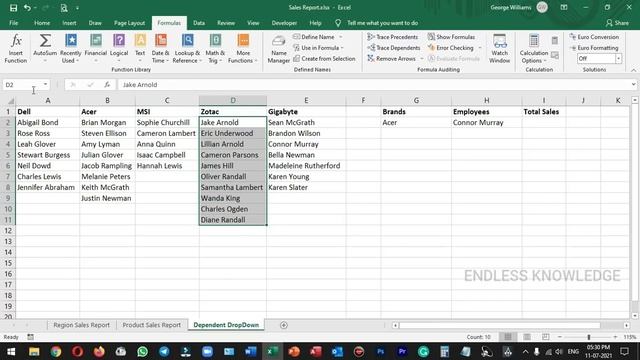Open the Region Sales Report sheet
This screenshot has height=360, width=640.
pos(82,325)
